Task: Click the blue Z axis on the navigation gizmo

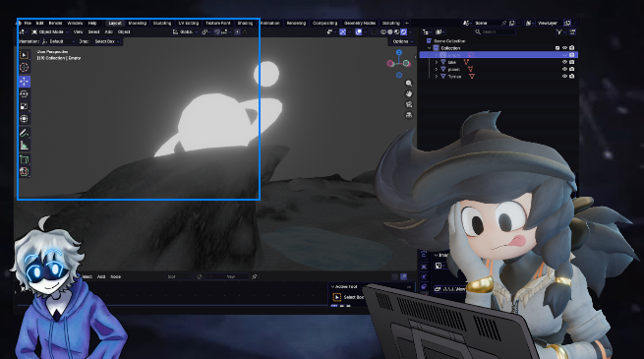Action: tap(399, 52)
